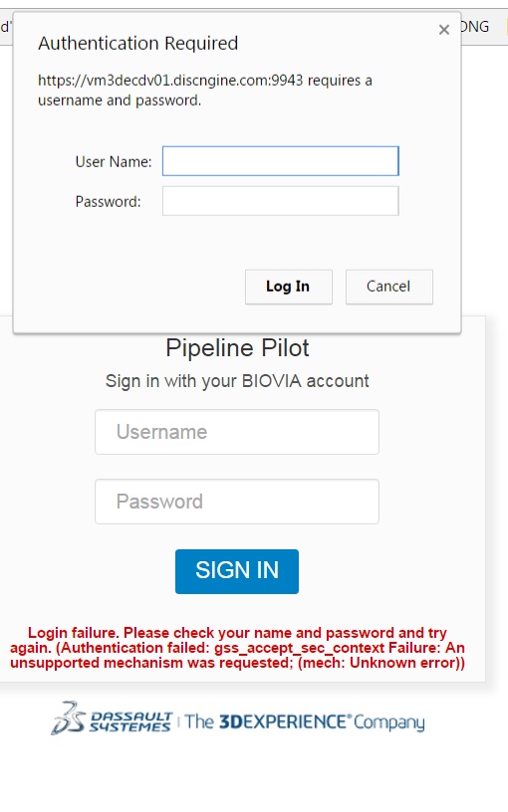Click the red Login failure error message

pos(237,648)
